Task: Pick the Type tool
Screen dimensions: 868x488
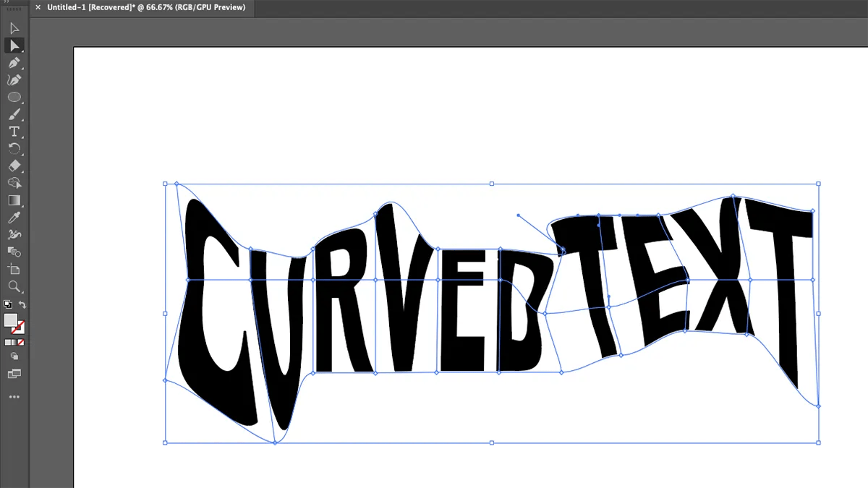Action: [x=14, y=131]
